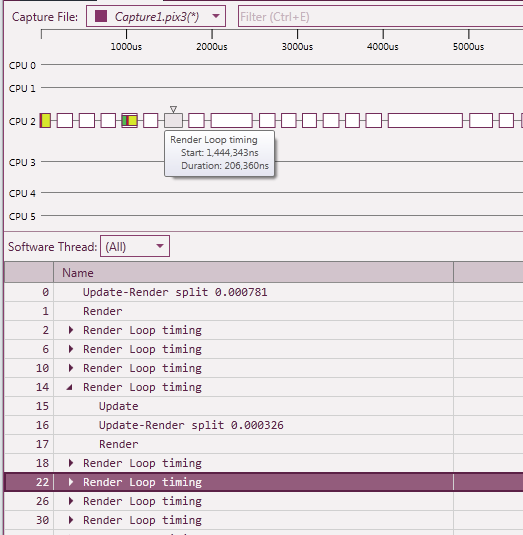Select the green-yellow block on CPU 2

click(130, 120)
